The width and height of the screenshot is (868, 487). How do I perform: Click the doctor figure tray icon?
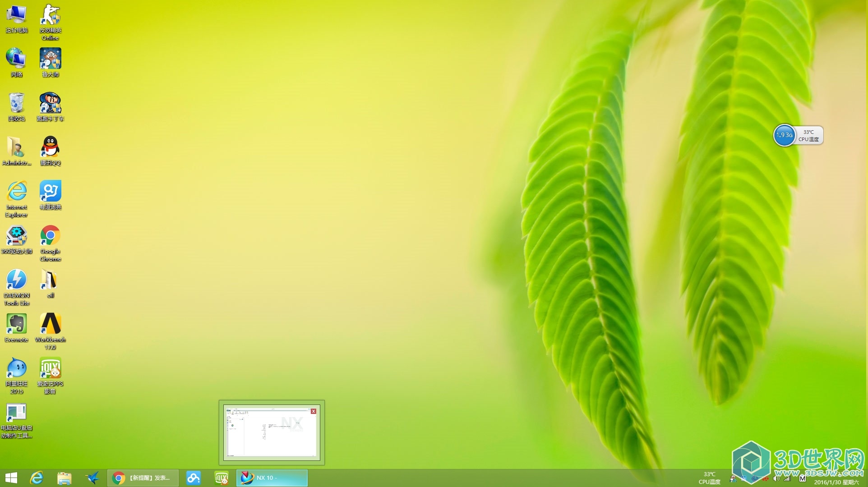(x=733, y=479)
